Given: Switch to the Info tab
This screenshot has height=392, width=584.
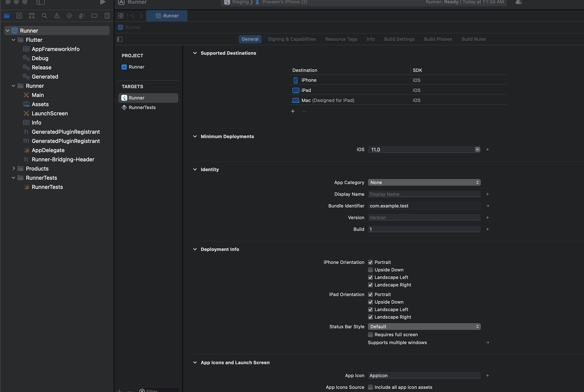Looking at the screenshot, I should [371, 39].
